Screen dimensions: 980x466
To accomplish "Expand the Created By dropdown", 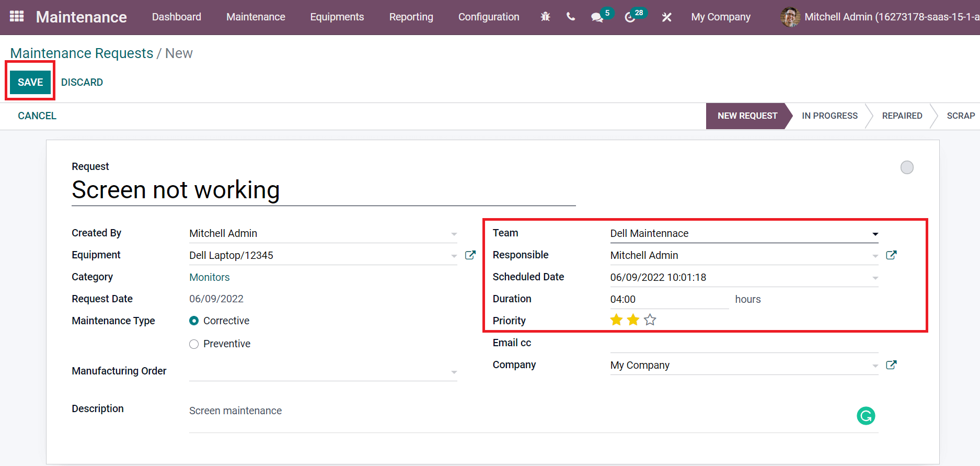I will pyautogui.click(x=454, y=234).
